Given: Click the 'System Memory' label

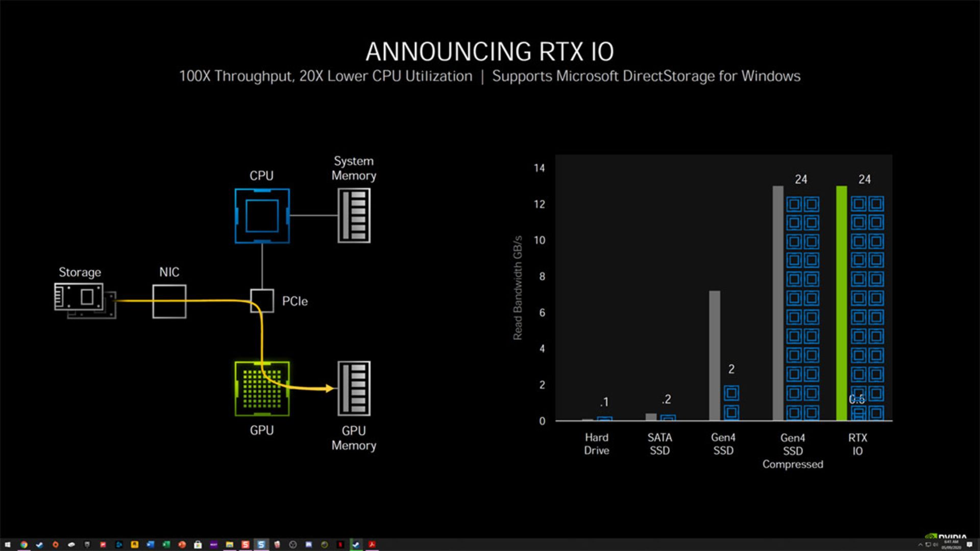Looking at the screenshot, I should point(354,168).
